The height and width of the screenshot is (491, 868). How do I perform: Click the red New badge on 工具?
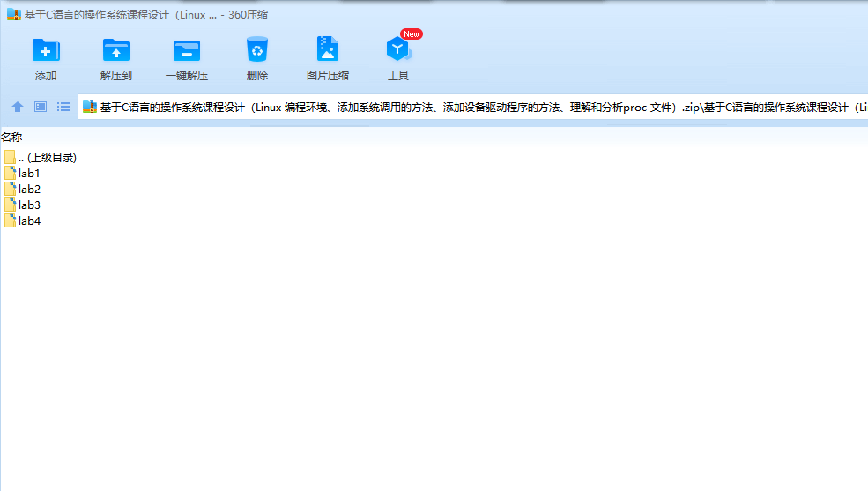pos(412,34)
